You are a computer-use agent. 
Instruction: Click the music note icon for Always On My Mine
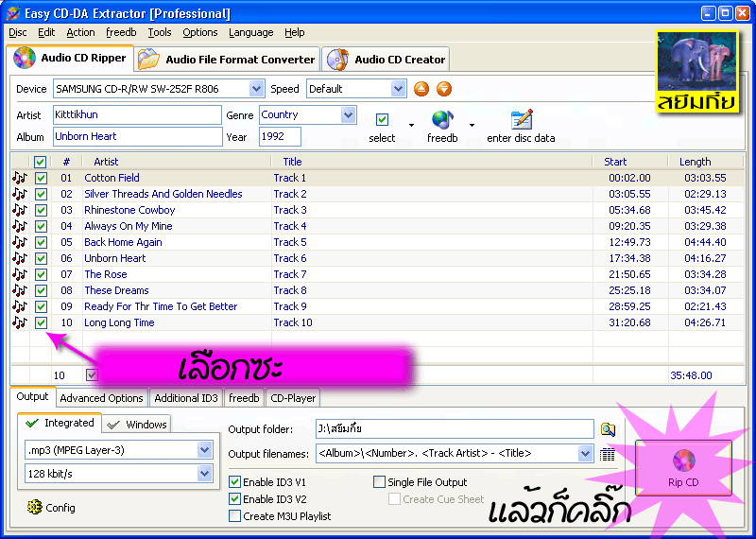point(19,226)
